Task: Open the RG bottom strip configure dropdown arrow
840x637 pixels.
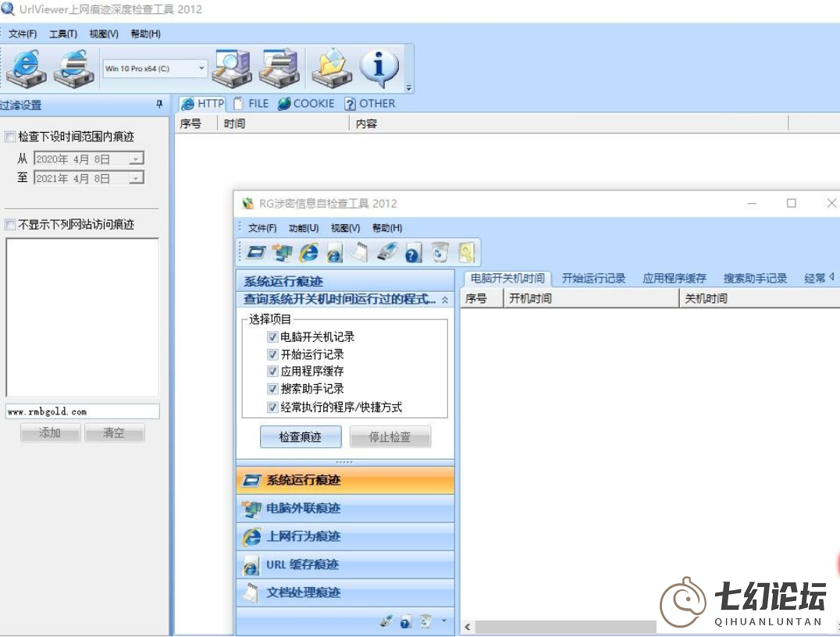Action: (x=443, y=621)
